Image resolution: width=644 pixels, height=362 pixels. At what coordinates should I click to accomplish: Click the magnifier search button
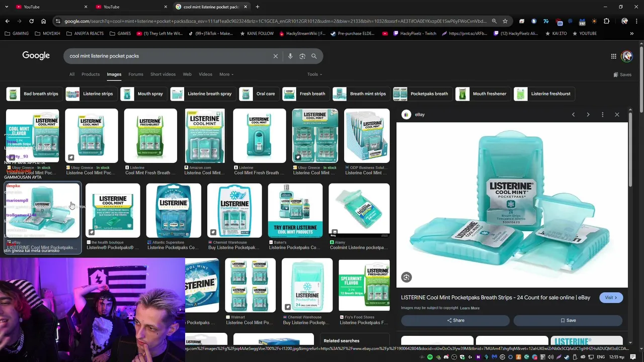tap(314, 56)
